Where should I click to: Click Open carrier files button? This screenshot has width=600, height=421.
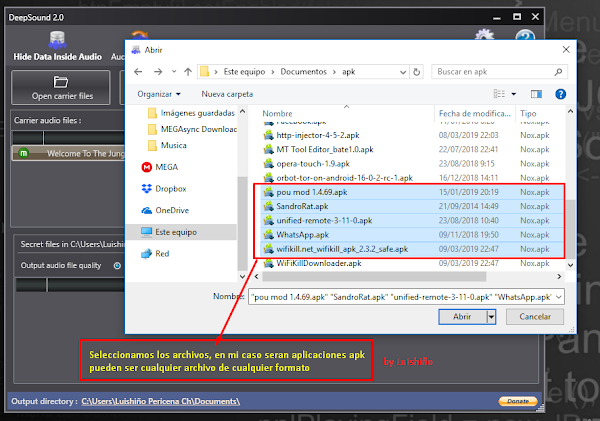point(61,88)
